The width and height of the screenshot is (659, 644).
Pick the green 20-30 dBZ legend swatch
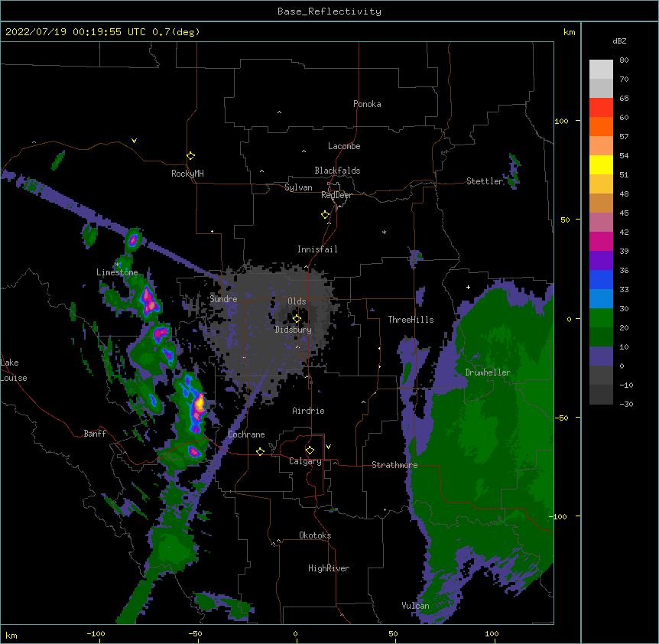pyautogui.click(x=601, y=318)
